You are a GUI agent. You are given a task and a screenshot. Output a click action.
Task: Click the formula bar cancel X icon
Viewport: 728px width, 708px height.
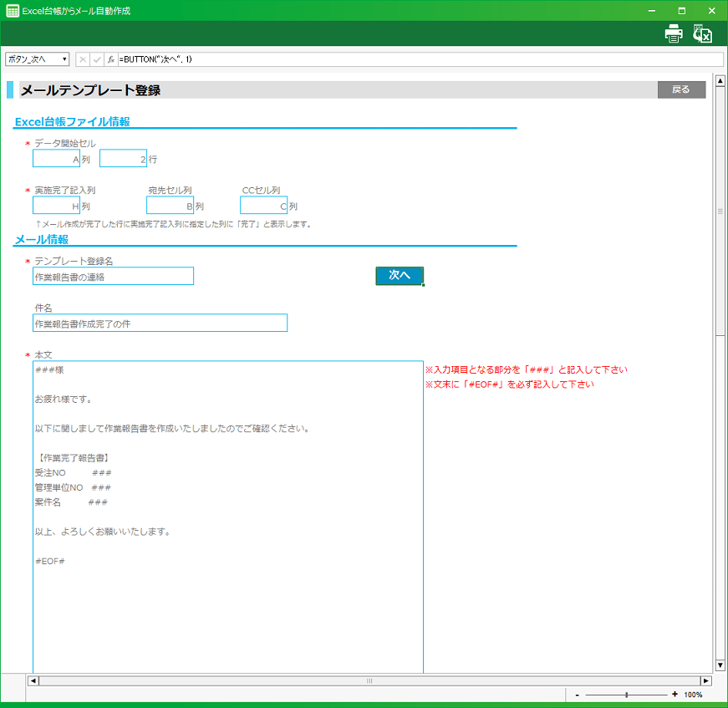coord(83,59)
